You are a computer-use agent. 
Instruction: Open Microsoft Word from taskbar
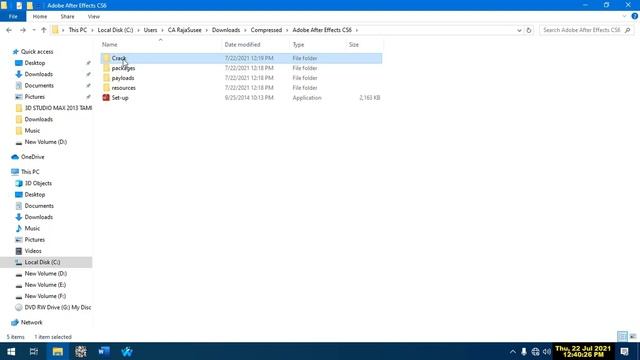coord(104,351)
